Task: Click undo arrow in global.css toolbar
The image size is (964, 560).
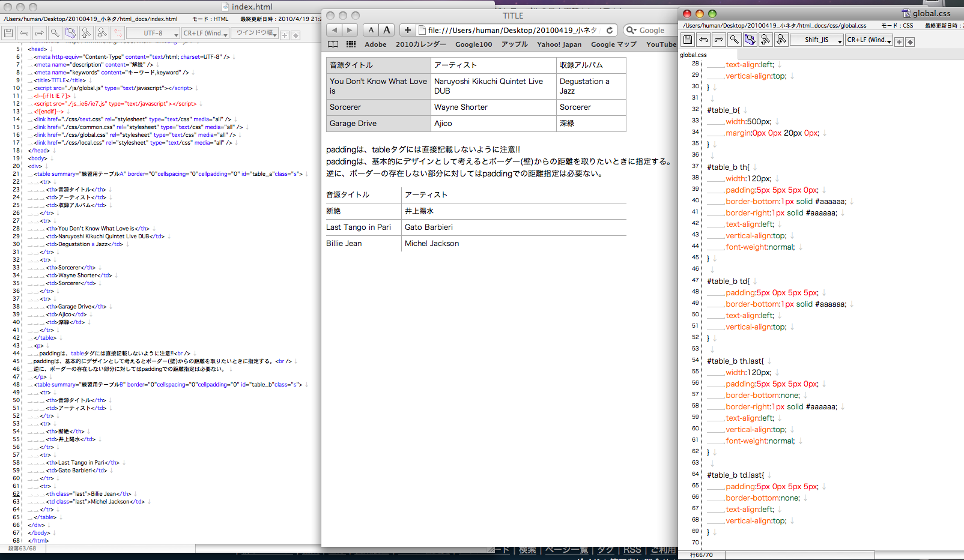Action: coord(703,40)
